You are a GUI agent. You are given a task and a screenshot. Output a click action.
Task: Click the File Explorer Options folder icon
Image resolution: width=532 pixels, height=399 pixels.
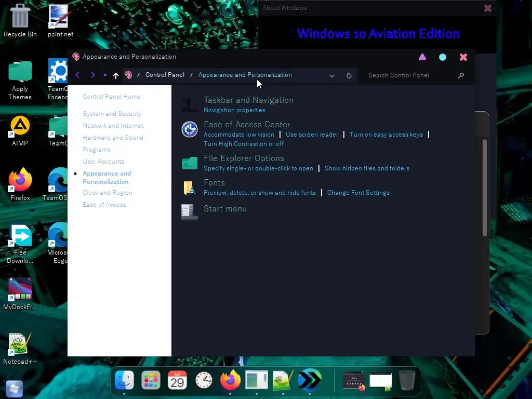point(189,163)
